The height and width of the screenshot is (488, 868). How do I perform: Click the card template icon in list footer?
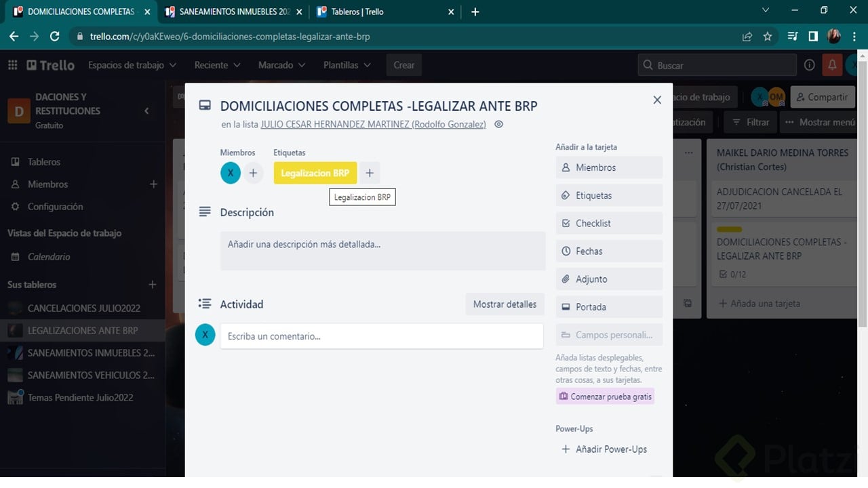point(688,303)
